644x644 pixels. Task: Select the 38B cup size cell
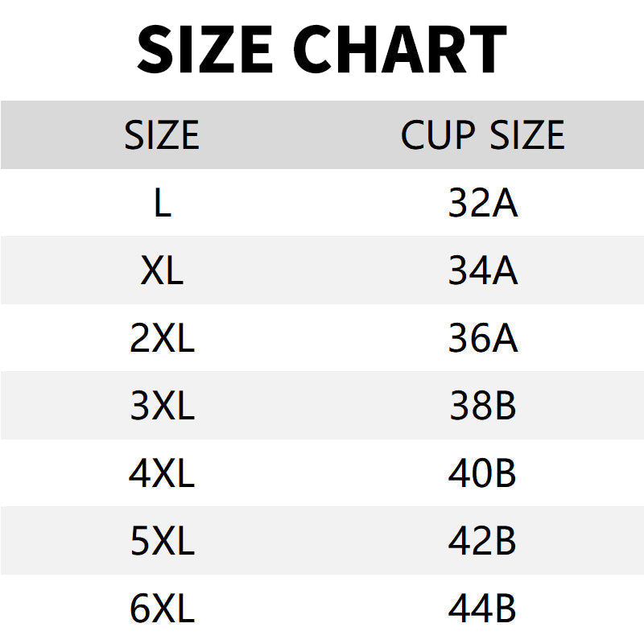point(482,406)
